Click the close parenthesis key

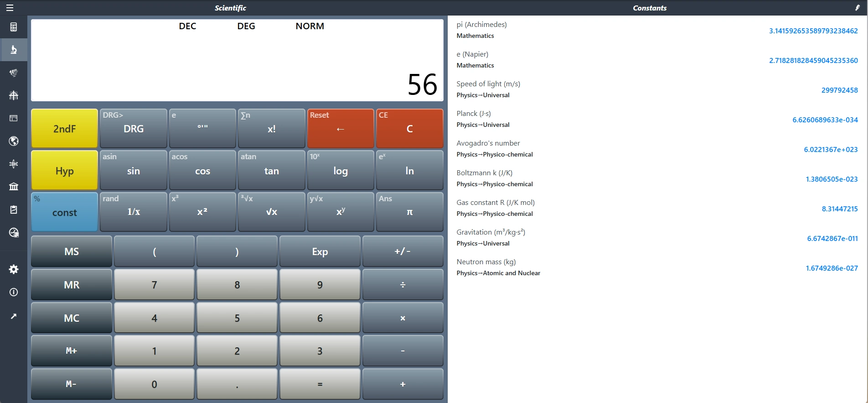[x=237, y=251]
